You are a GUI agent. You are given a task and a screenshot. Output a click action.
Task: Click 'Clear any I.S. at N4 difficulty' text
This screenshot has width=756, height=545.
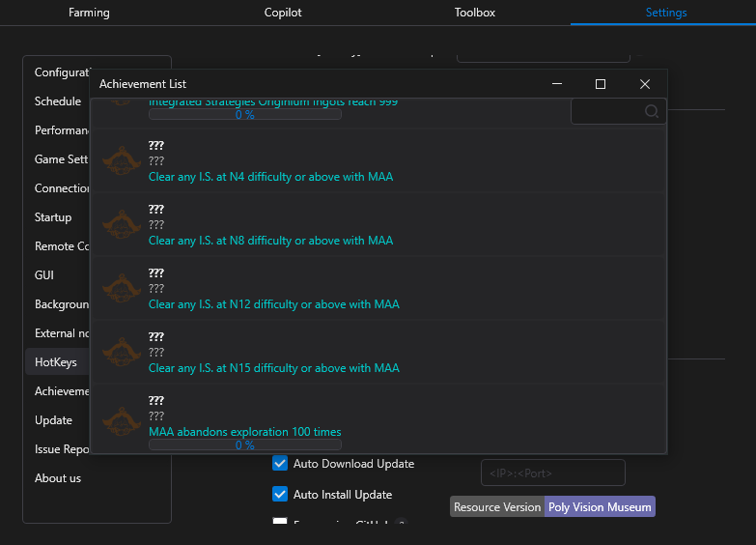[x=270, y=177]
